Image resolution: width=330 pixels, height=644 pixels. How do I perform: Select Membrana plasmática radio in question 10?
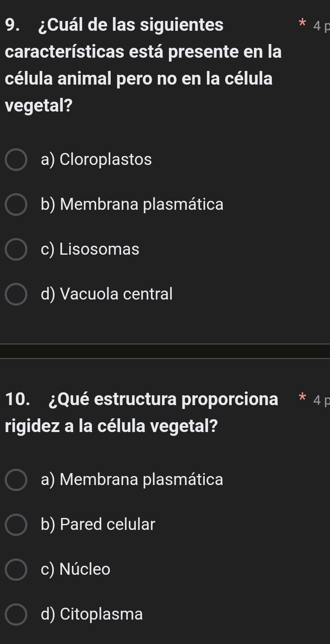[16, 480]
